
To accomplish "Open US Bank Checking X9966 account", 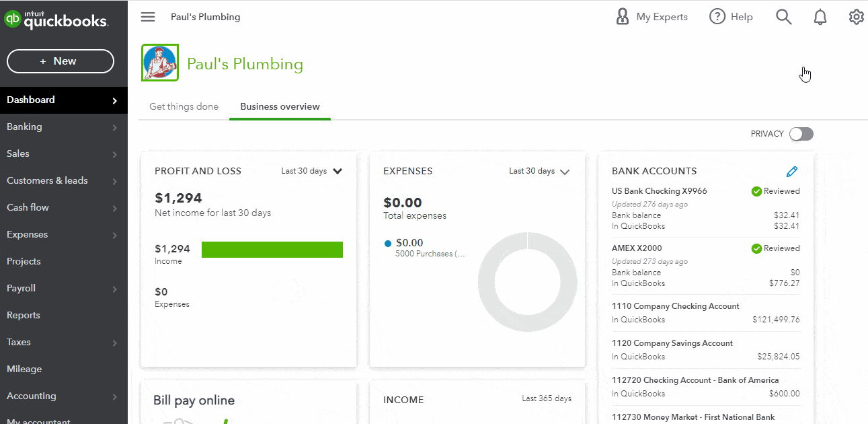I will [660, 191].
